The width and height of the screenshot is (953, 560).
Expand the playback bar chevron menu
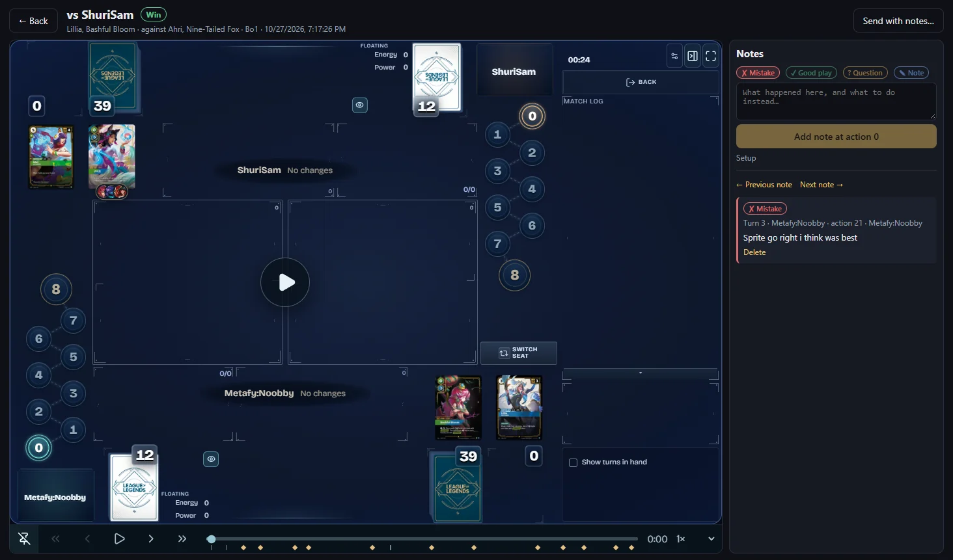coord(711,539)
